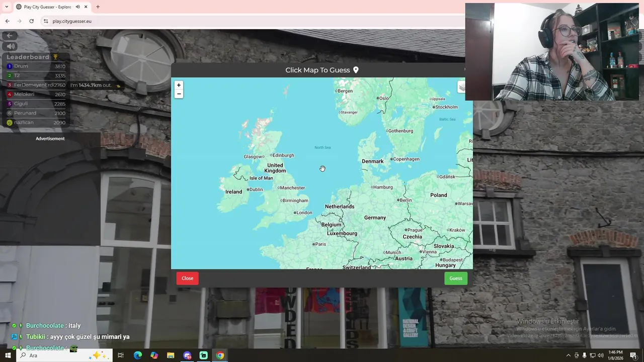644x362 pixels.
Task: Open File Explorer from the taskbar
Action: [x=171, y=355]
